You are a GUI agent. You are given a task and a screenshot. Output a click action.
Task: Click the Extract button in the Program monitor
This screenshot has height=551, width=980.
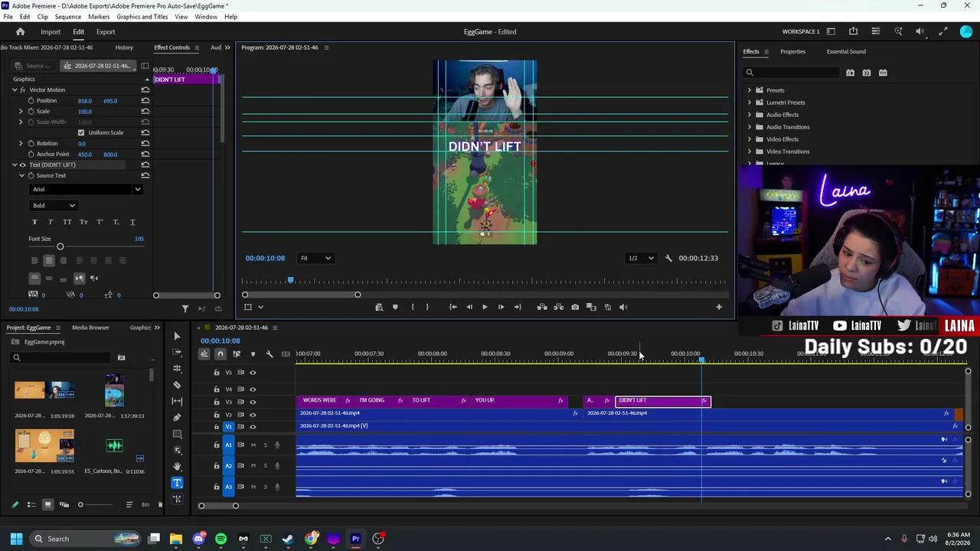[x=558, y=307]
